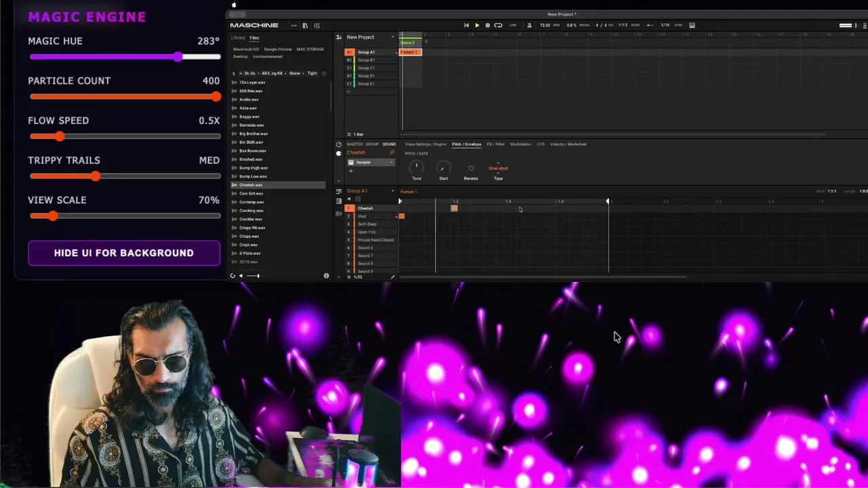Switch to the Files browser tab
Image resolution: width=868 pixels, height=488 pixels.
254,38
